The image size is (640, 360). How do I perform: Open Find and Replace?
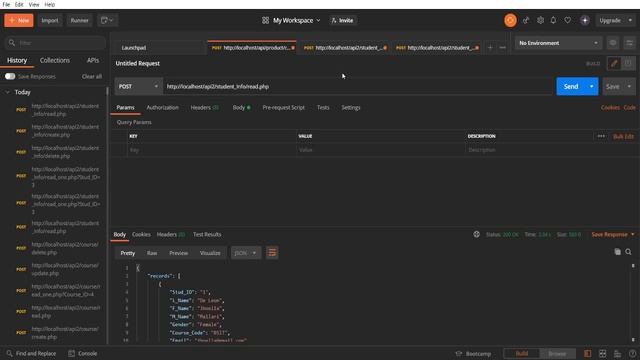(x=31, y=353)
